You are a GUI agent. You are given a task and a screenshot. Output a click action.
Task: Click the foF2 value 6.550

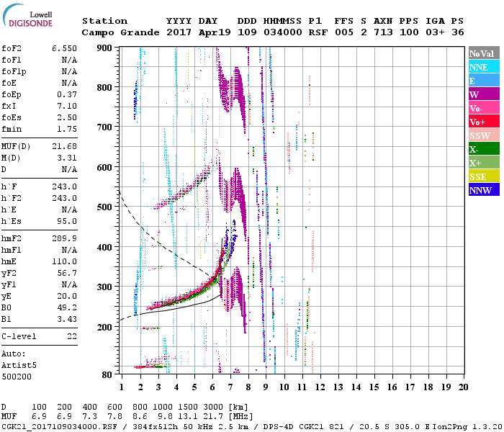[64, 48]
